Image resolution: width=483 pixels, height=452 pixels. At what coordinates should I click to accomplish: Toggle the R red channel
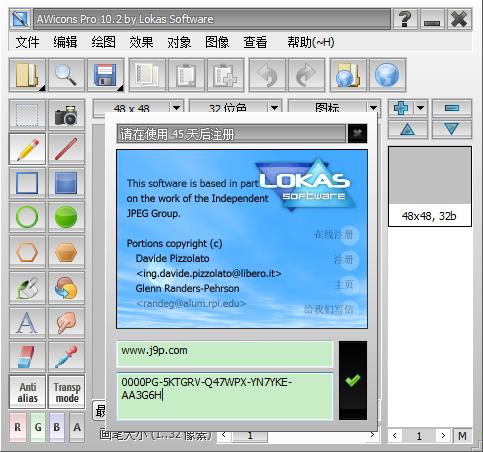coord(18,427)
